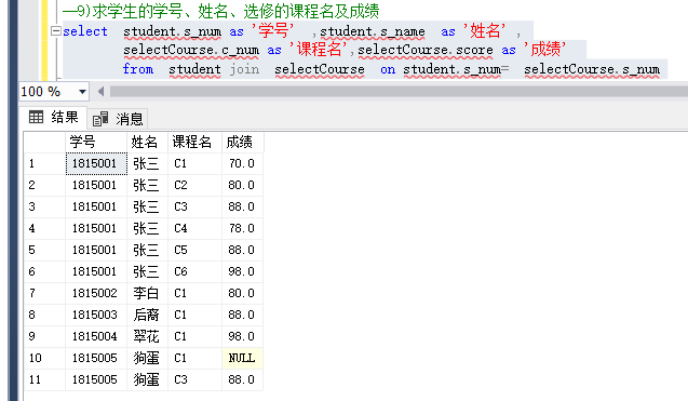Click score 98.0 in row 6
Screen dimensions: 688x401
pos(243,272)
